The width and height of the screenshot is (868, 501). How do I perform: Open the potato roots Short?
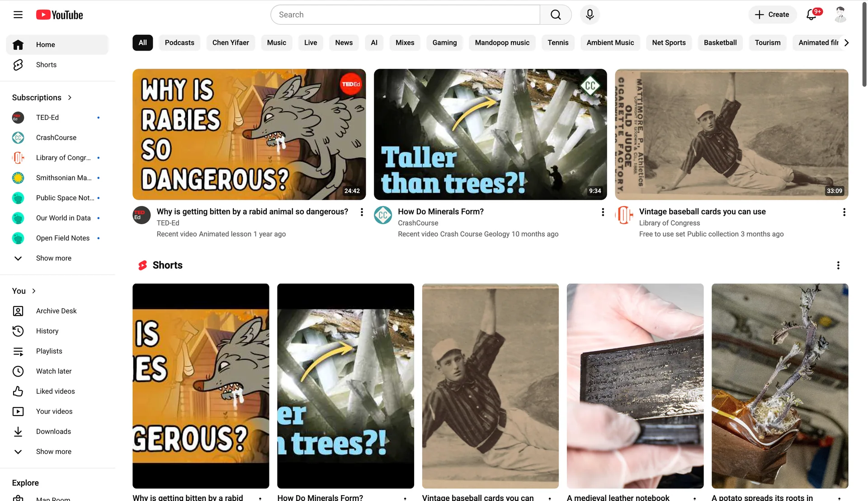coord(780,386)
